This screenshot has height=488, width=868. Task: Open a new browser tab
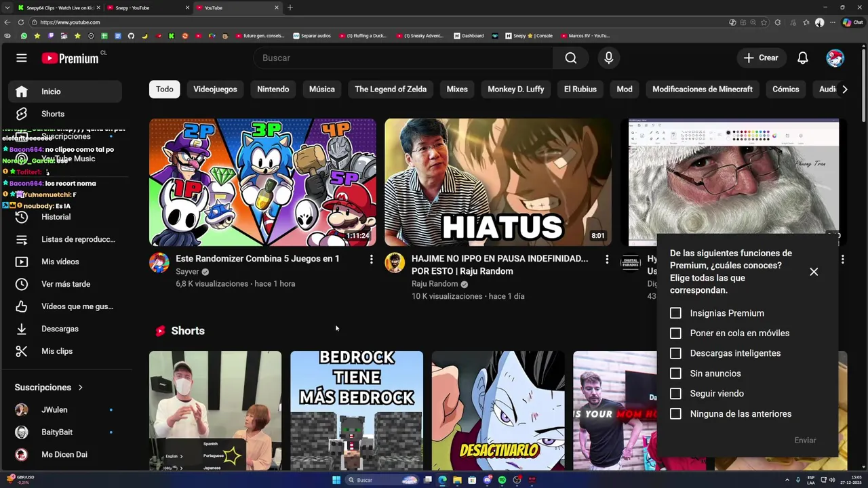(x=290, y=7)
